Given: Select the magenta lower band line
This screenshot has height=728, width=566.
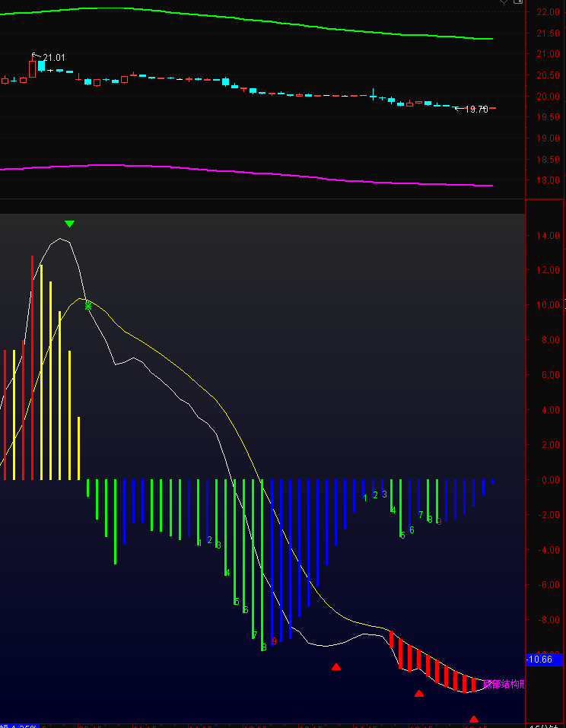Looking at the screenshot, I should [x=246, y=175].
